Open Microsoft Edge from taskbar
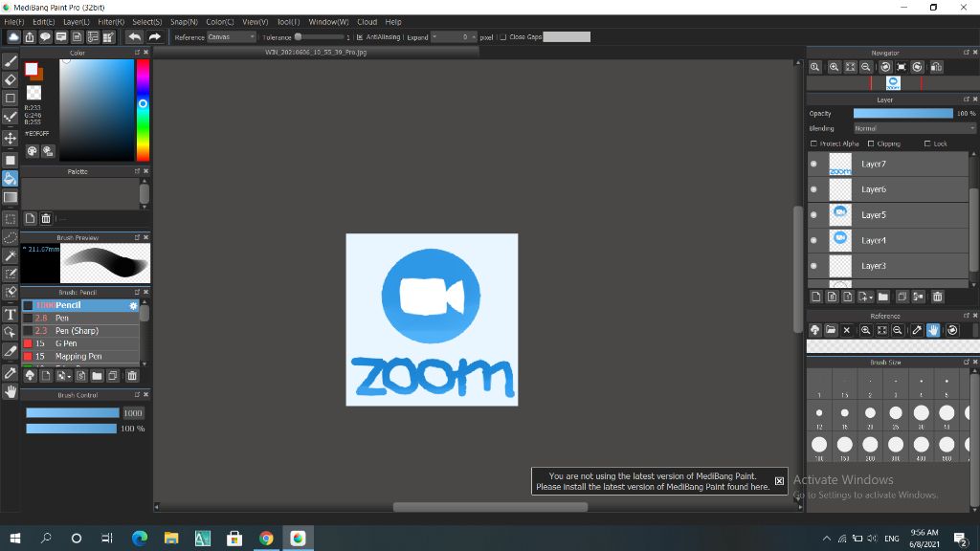Screen dimensions: 980x551 tap(140, 538)
